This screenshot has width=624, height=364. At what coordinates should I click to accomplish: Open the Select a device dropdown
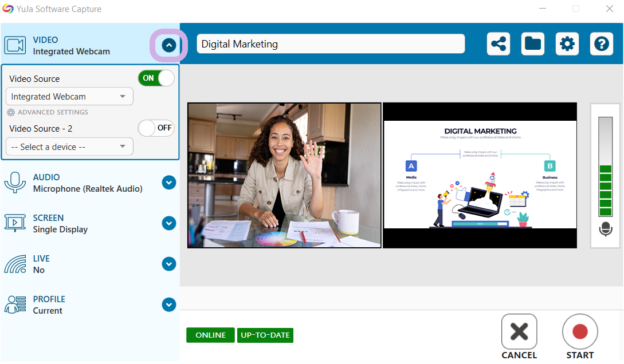70,147
